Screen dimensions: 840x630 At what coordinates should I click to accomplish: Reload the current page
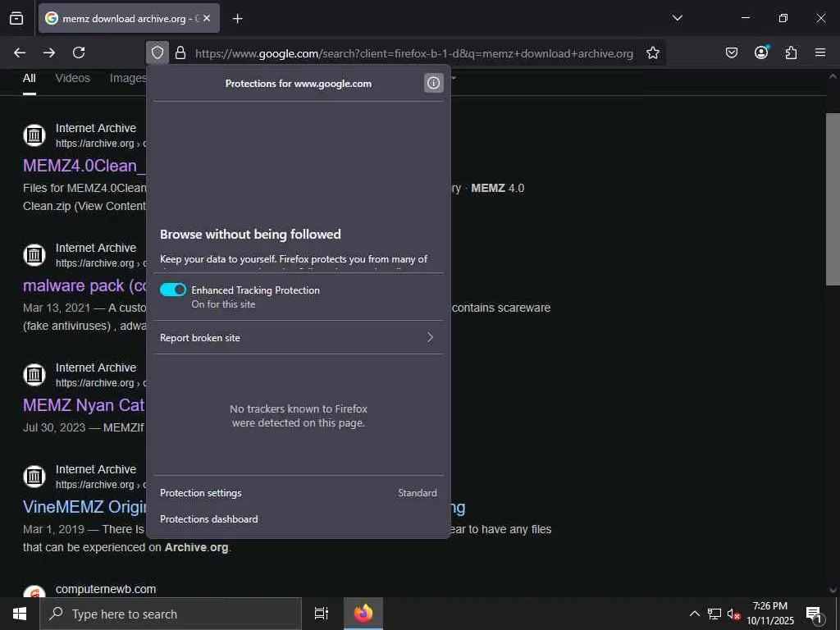(x=79, y=52)
